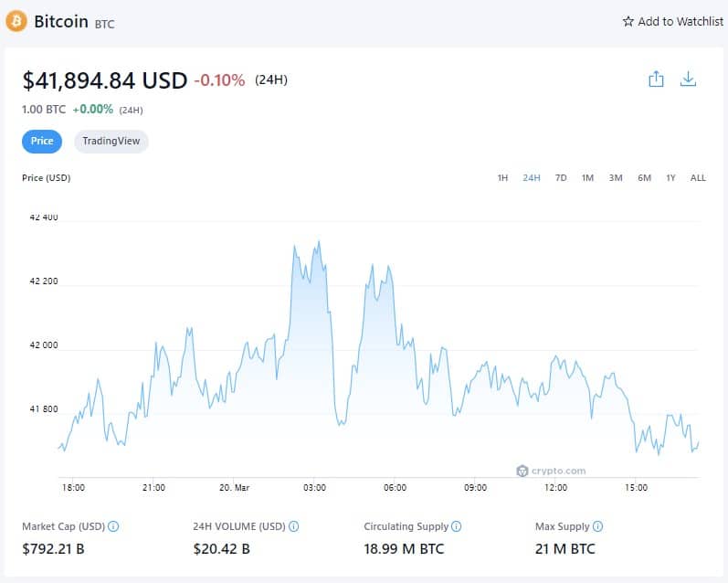
Task: Click the Market Cap (USD) label
Action: [64, 526]
